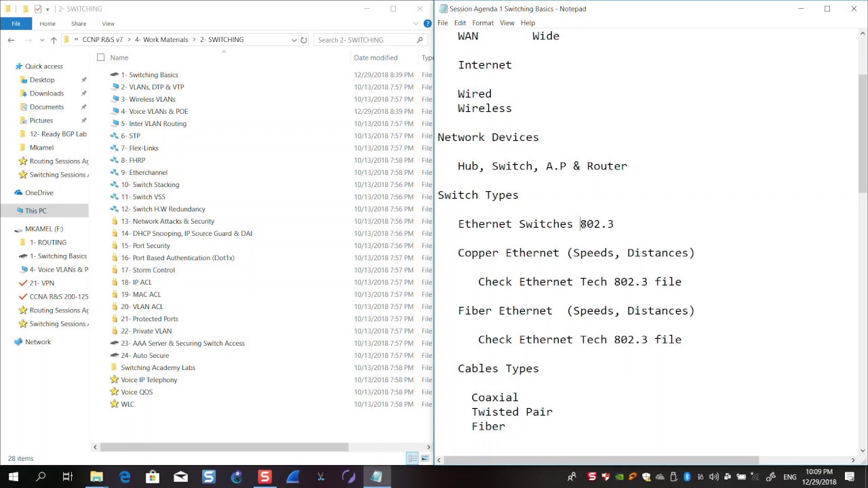Select the 9- Etherchannel folder
The height and width of the screenshot is (488, 868).
tap(144, 173)
